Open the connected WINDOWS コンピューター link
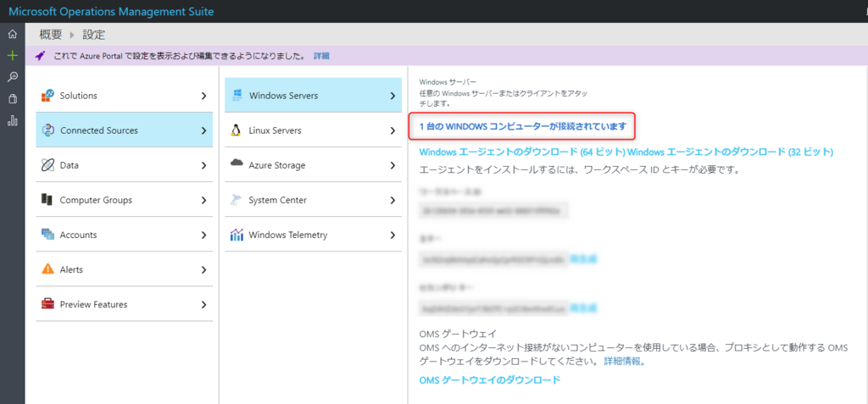The image size is (868, 404). 522,126
